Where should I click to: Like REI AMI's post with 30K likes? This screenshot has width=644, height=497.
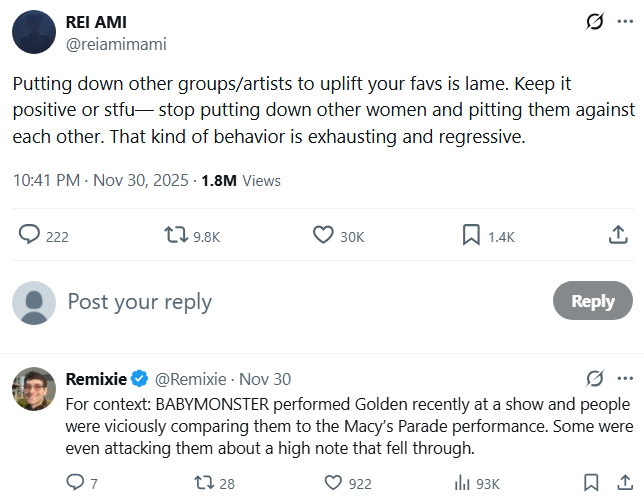click(x=322, y=235)
